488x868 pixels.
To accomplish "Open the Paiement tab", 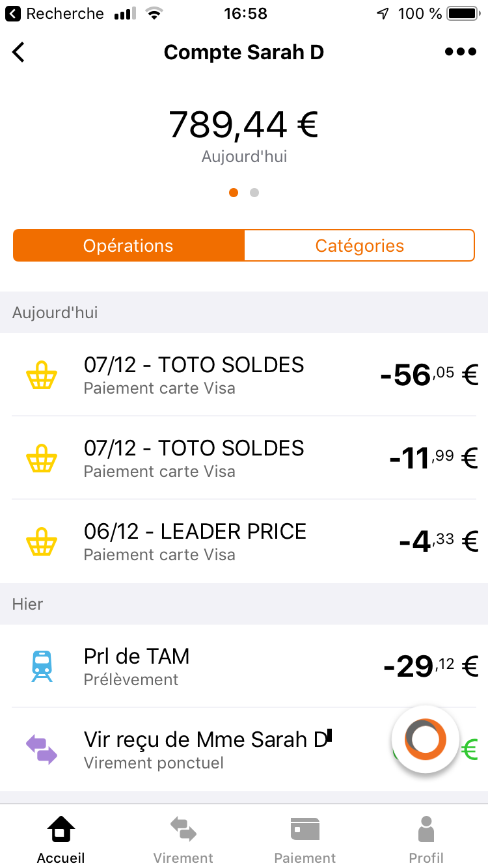I will 305,839.
